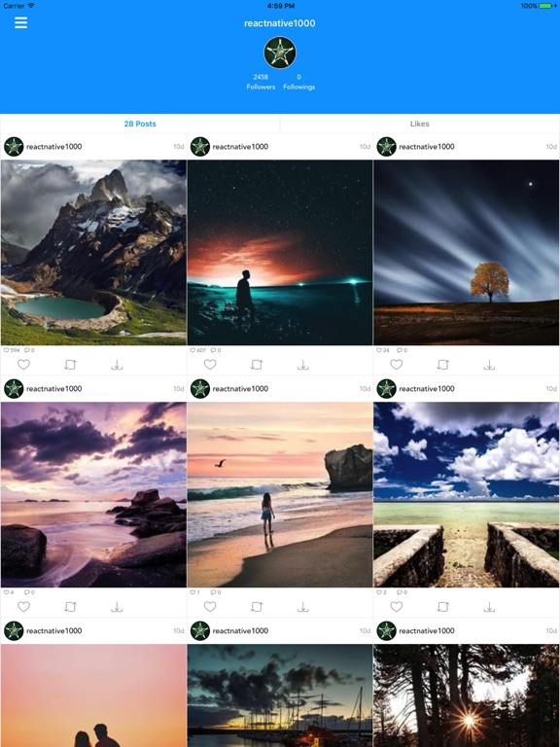This screenshot has height=747, width=560.
Task: Open comments on the 594-likes post
Action: tap(29, 350)
